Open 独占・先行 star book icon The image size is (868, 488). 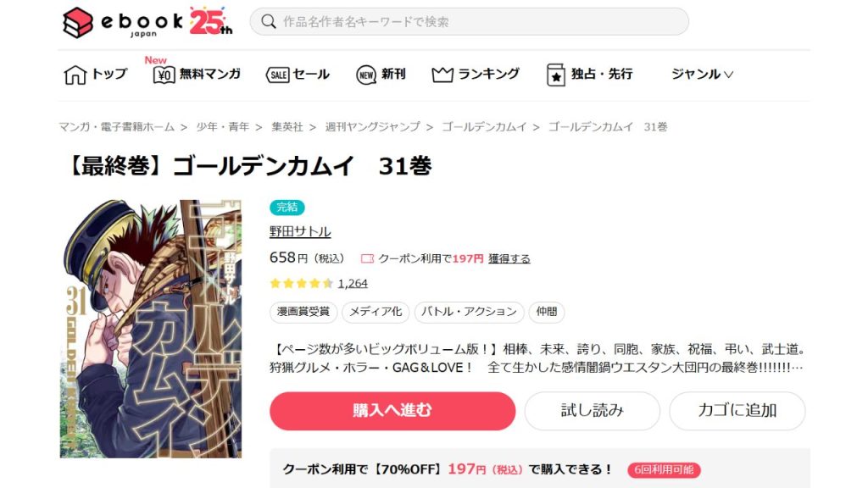click(556, 75)
